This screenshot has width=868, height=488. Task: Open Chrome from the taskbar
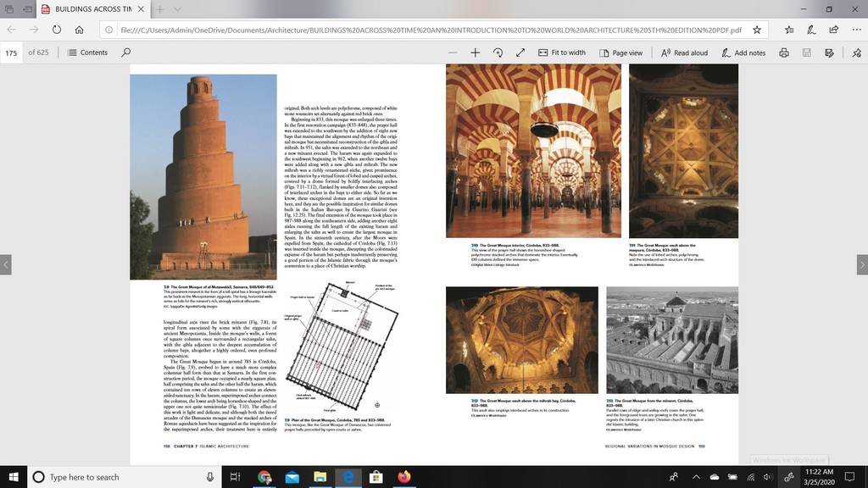264,477
